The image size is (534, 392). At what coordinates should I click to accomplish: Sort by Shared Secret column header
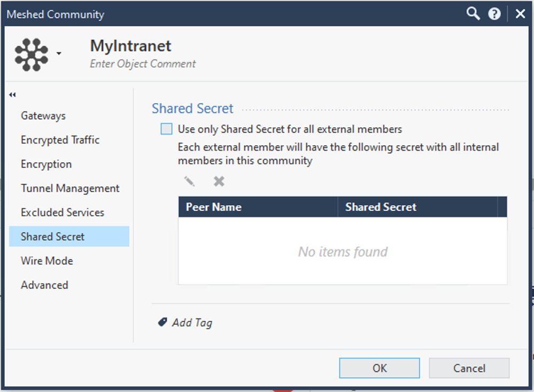click(x=418, y=207)
